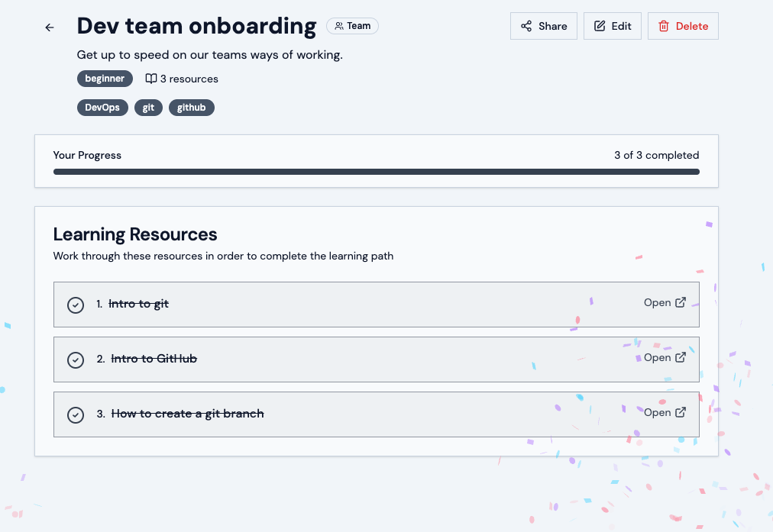773x532 pixels.
Task: Select the beginner difficulty badge
Action: pyautogui.click(x=105, y=79)
